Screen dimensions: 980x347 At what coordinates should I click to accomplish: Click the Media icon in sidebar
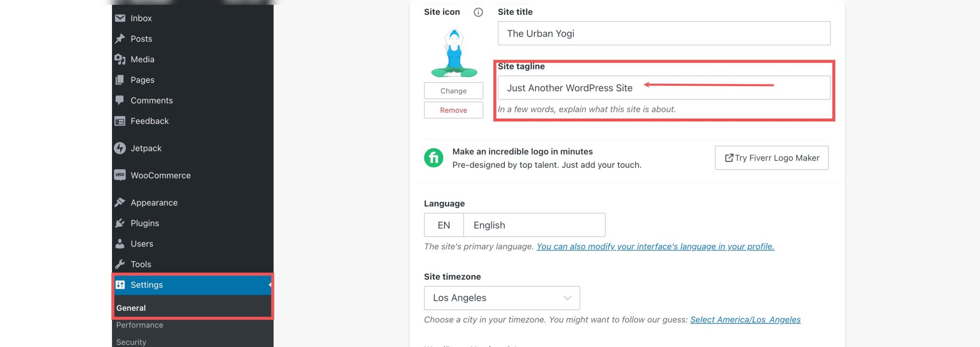point(120,59)
